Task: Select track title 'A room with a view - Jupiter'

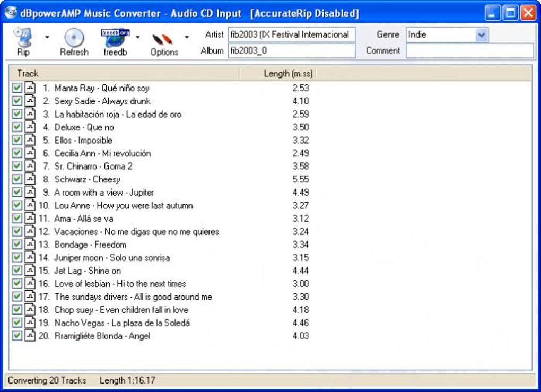Action: click(104, 193)
